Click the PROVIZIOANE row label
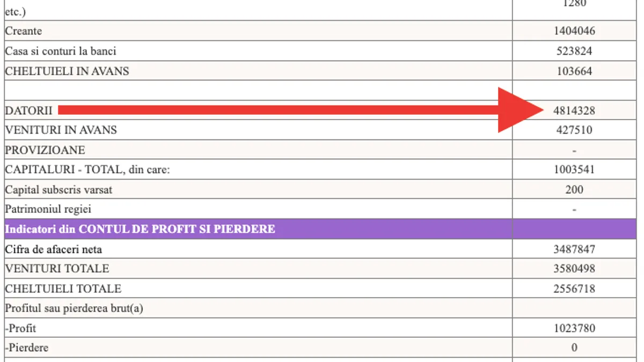The height and width of the screenshot is (362, 644). (45, 150)
